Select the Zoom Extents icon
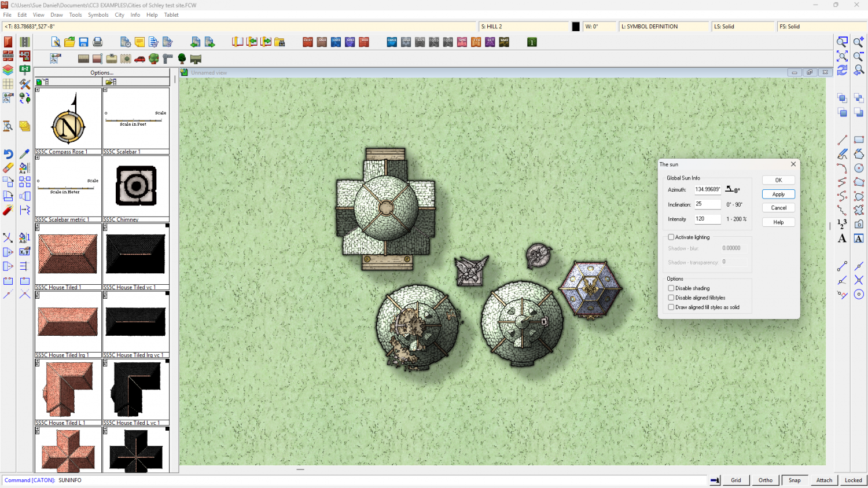Screen dimensions: 868x488 842,56
